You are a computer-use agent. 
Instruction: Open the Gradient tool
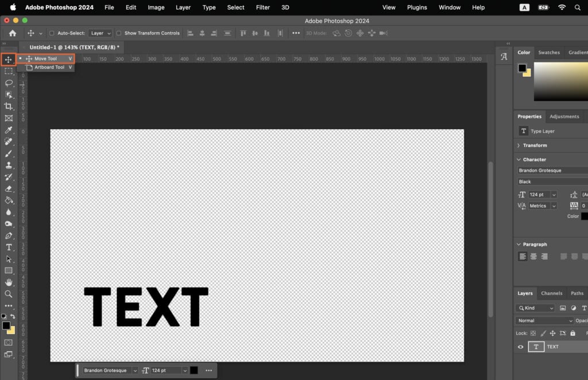pyautogui.click(x=9, y=200)
